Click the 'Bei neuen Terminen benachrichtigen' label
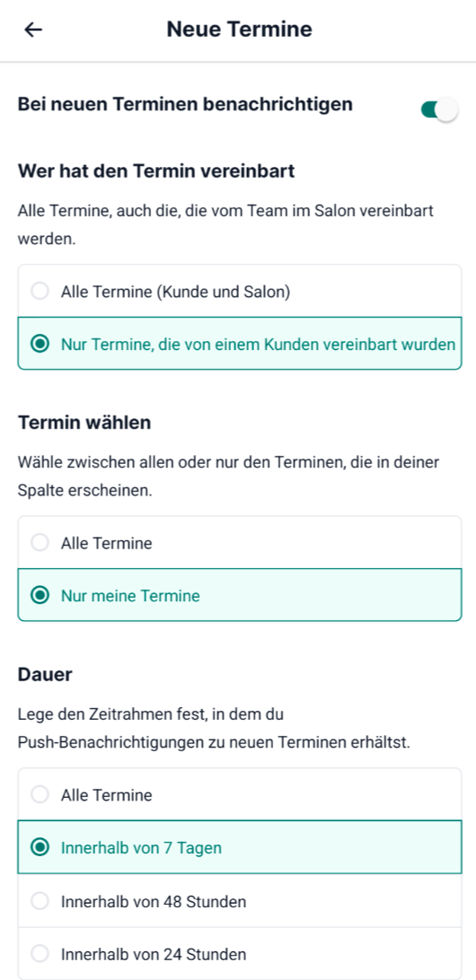 coord(185,104)
